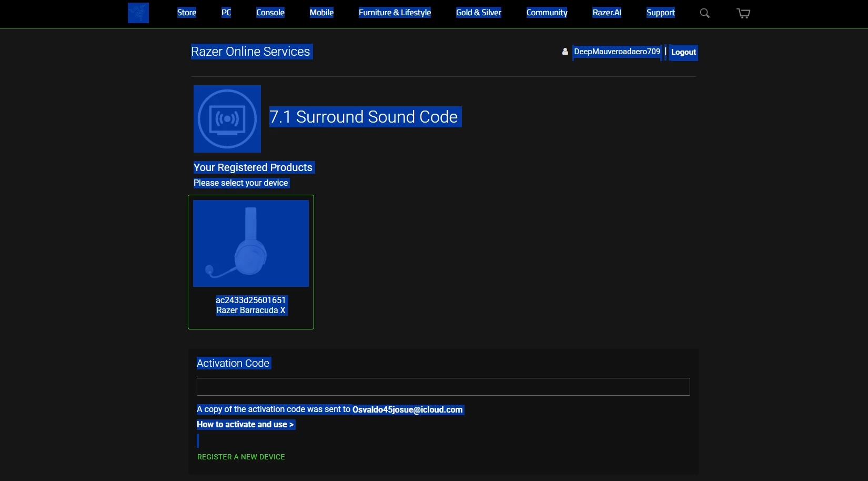Open the shopping cart icon

(x=743, y=13)
